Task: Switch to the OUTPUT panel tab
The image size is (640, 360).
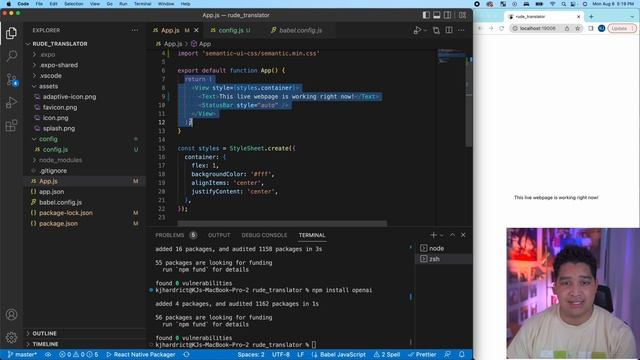Action: coord(219,235)
